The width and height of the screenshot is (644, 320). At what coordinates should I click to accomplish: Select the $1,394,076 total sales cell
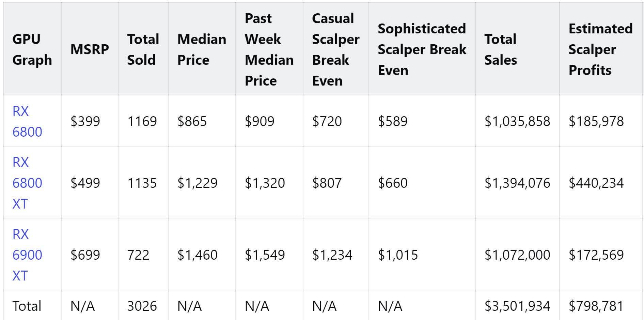(517, 183)
